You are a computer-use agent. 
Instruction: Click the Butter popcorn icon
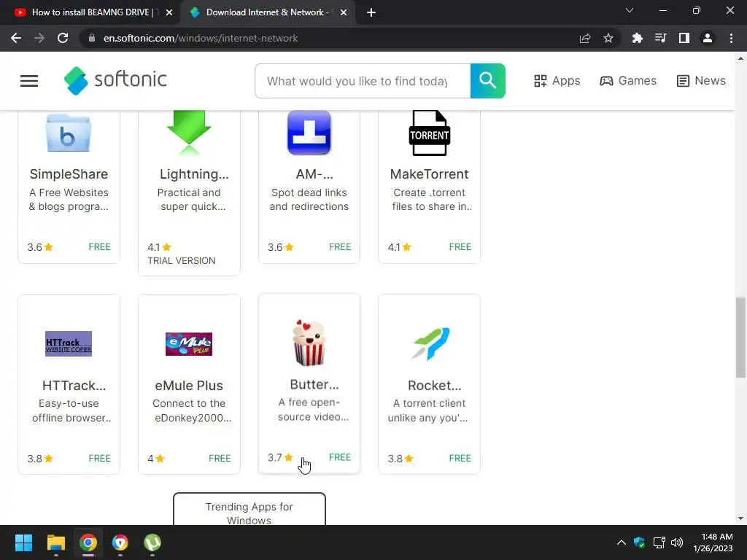tap(309, 343)
